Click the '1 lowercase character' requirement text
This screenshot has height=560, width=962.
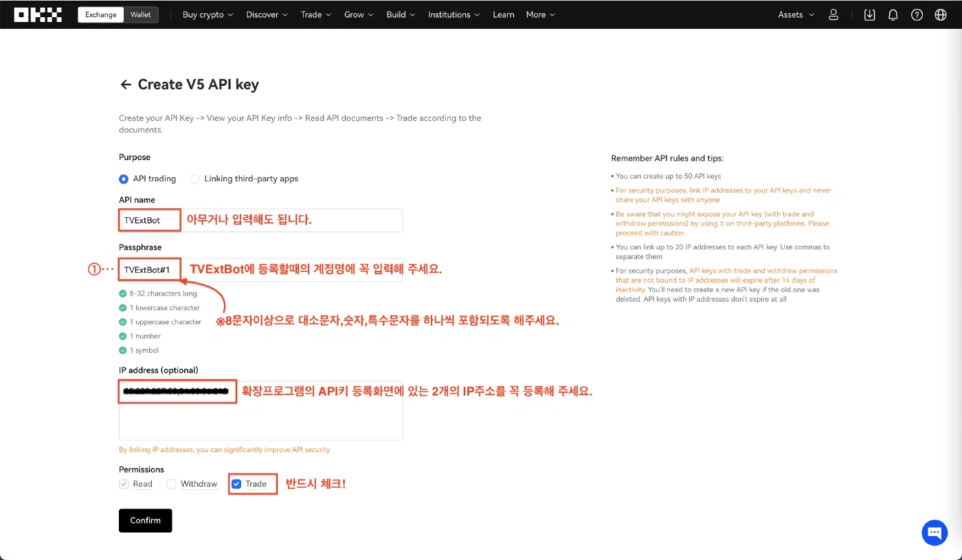(165, 308)
